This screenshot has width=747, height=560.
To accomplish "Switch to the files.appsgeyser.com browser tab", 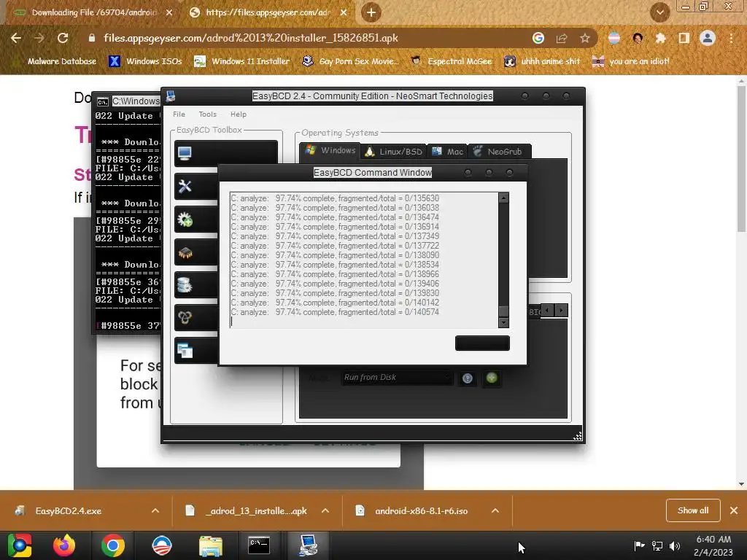I will [x=268, y=12].
